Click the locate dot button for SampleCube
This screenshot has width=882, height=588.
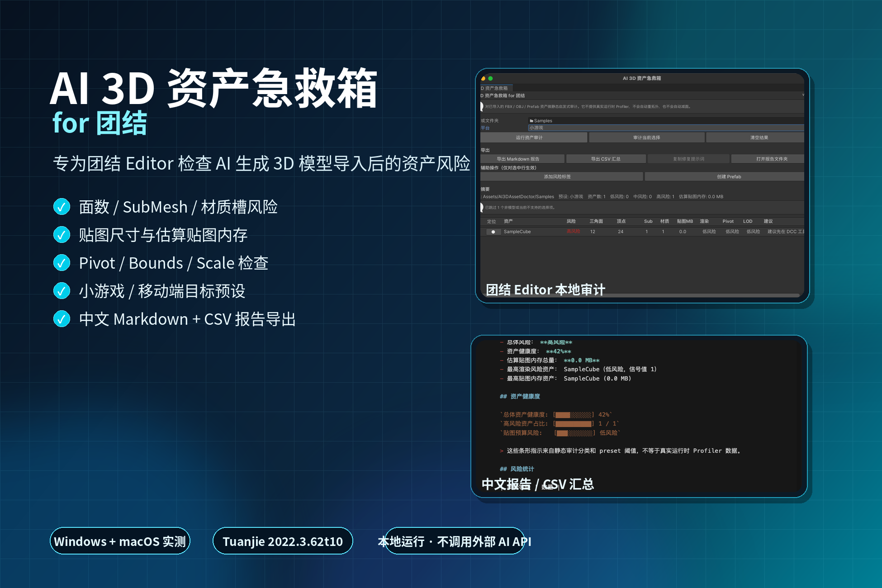point(493,232)
